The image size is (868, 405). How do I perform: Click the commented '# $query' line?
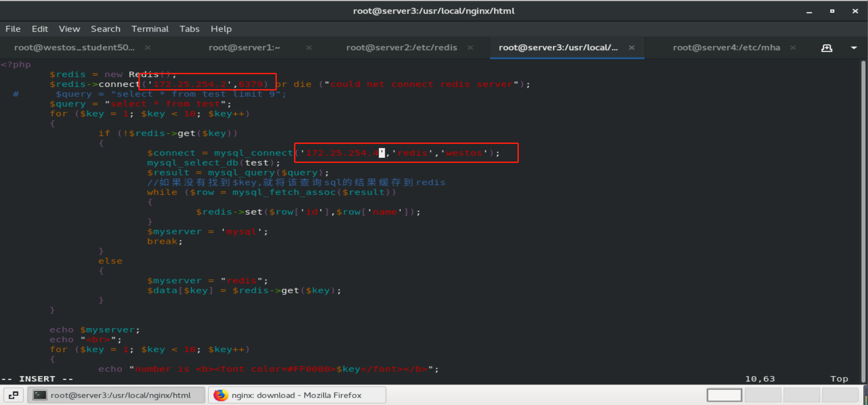[x=150, y=94]
